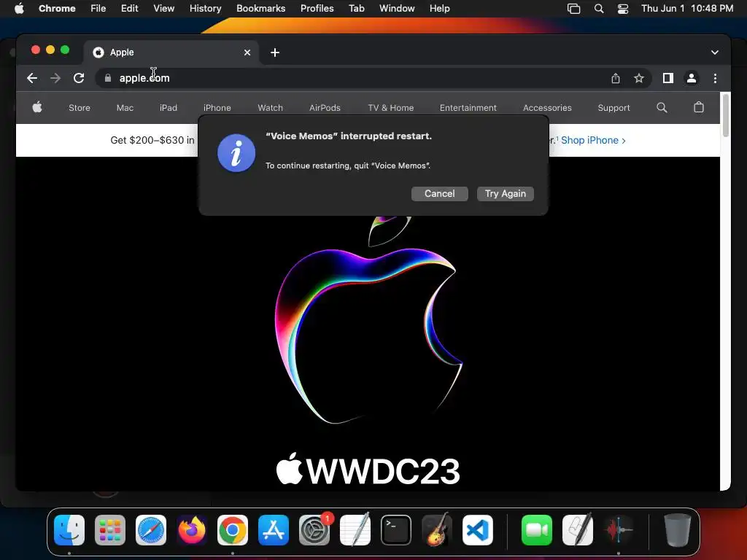Open the History menu
The image size is (747, 560).
pos(205,9)
